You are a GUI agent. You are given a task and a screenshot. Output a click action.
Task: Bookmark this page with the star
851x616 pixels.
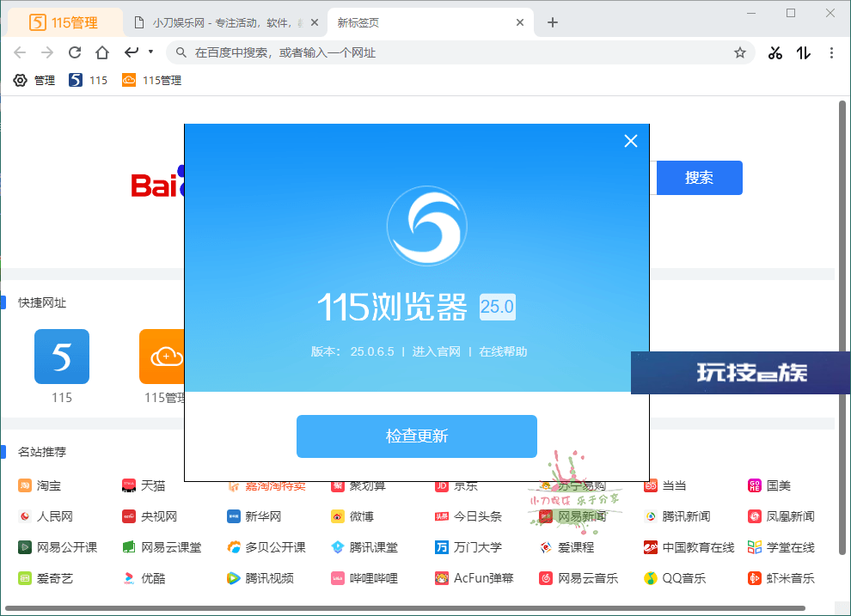tap(740, 52)
